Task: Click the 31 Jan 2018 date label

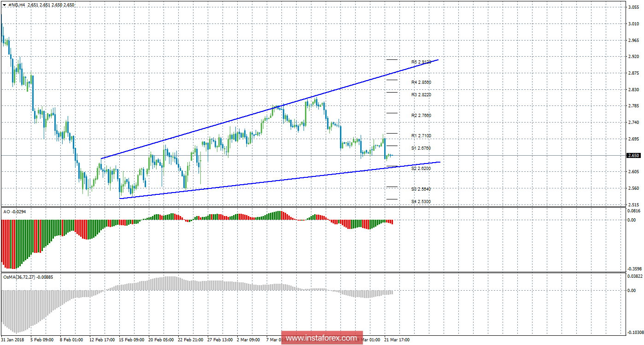Action: (x=13, y=340)
